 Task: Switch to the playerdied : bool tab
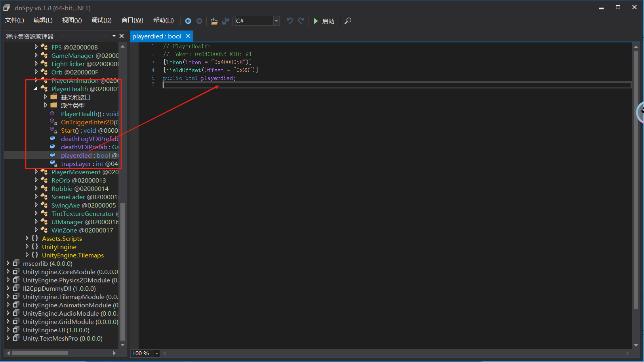pos(157,36)
